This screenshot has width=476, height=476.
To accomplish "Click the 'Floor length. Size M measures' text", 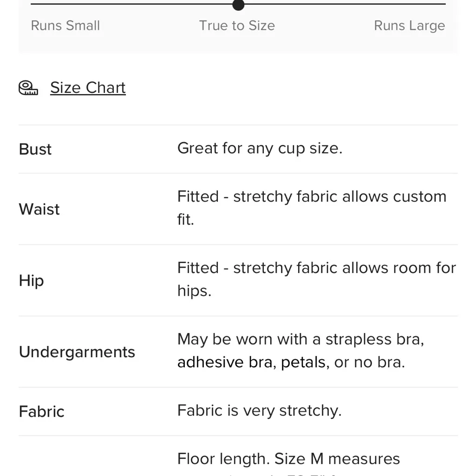I will pos(288,459).
